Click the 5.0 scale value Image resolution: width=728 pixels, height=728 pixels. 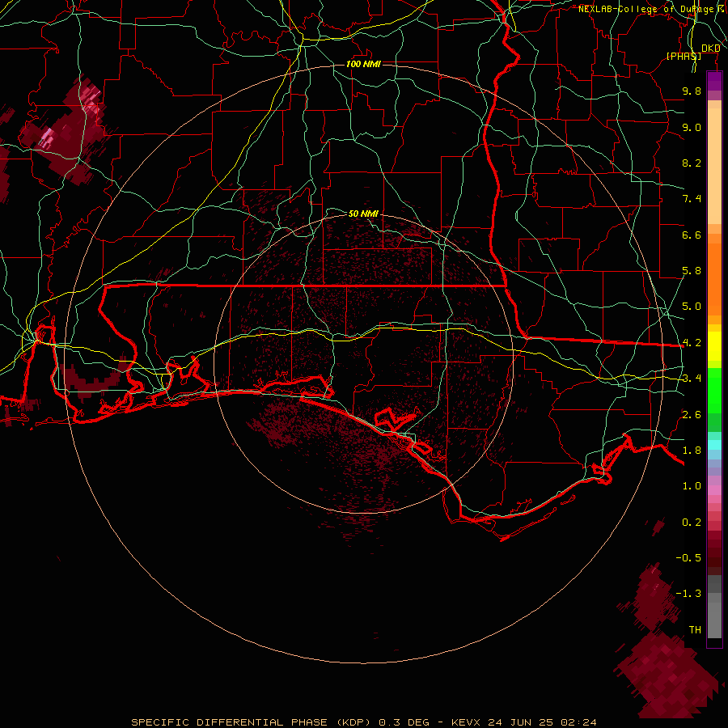pyautogui.click(x=692, y=307)
